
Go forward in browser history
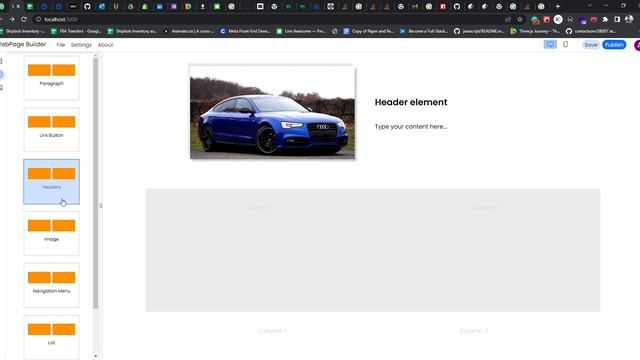click(x=12, y=19)
